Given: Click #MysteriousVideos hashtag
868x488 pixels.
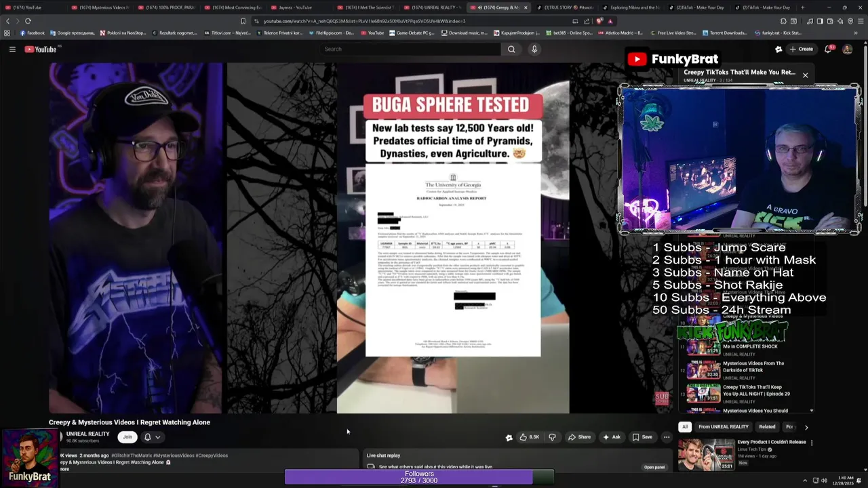Looking at the screenshot, I should pyautogui.click(x=173, y=455).
